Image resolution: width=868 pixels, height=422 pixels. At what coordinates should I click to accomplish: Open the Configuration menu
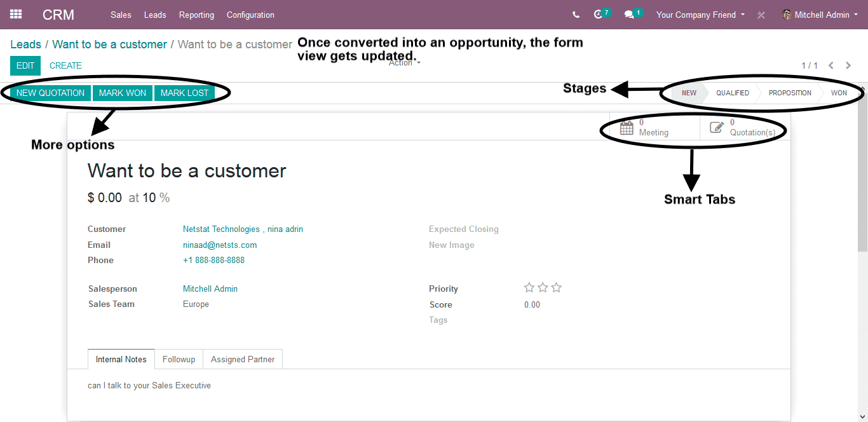tap(250, 15)
